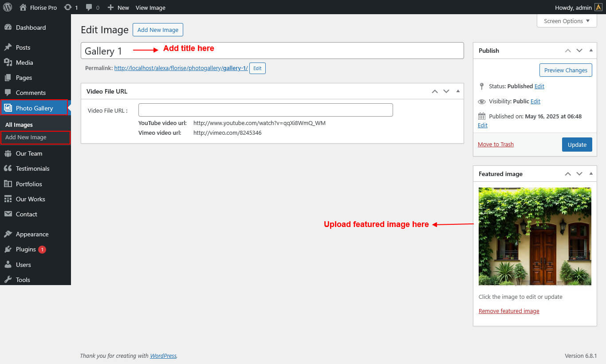Image resolution: width=606 pixels, height=364 pixels.
Task: Click the Video File URL text field
Action: (x=265, y=110)
